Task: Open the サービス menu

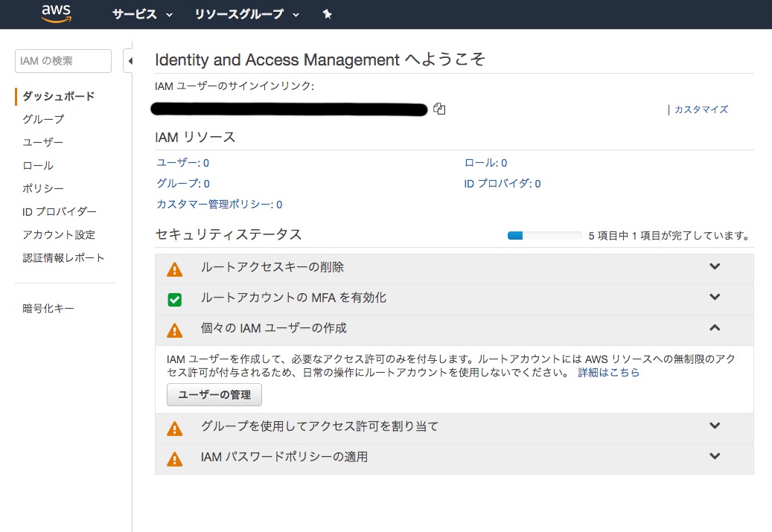Action: (141, 13)
